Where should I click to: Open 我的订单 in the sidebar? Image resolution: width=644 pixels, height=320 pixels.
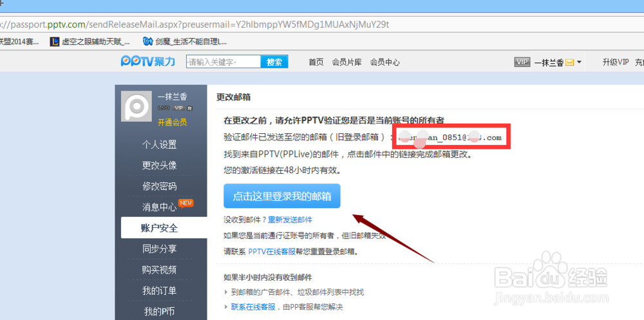click(159, 291)
